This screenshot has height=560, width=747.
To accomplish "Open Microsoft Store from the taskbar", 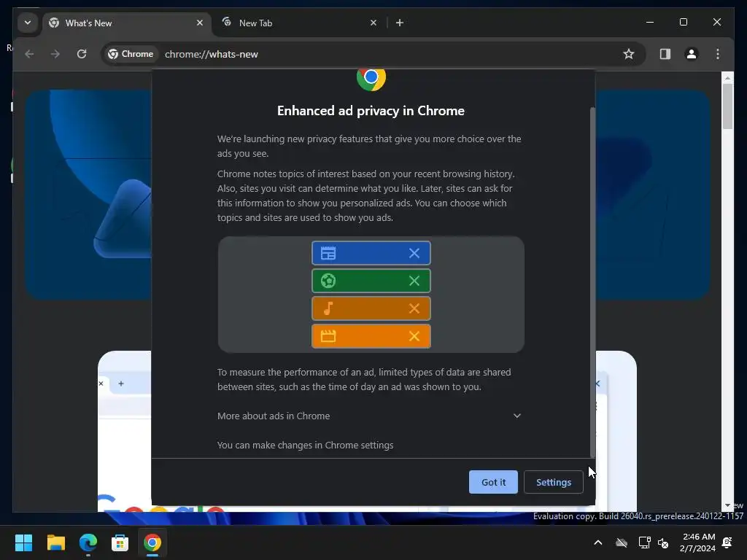I will (x=120, y=542).
